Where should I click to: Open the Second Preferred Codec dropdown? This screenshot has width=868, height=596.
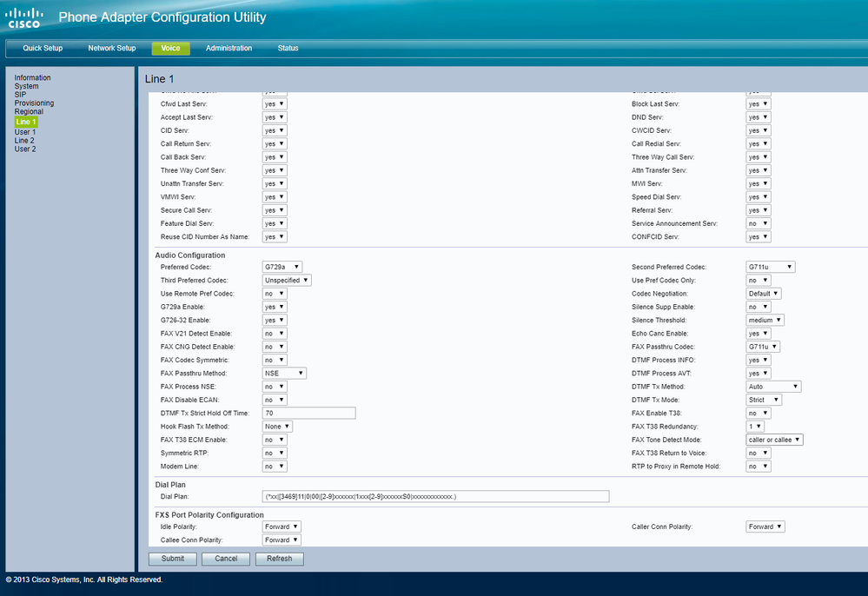coord(770,267)
